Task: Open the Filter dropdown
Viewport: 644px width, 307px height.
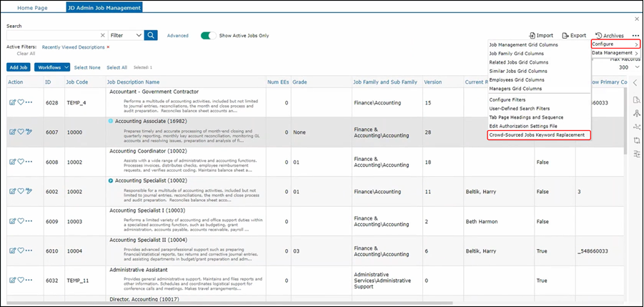Action: [126, 35]
